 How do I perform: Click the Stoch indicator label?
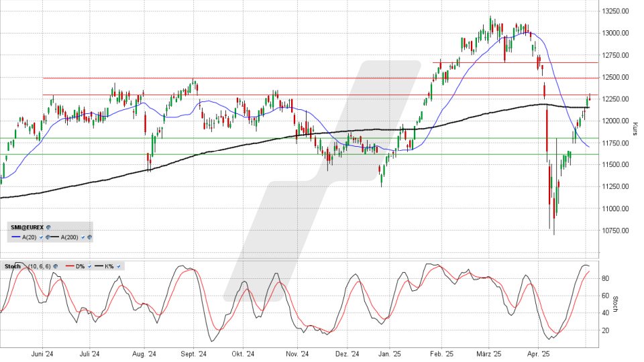coord(13,266)
